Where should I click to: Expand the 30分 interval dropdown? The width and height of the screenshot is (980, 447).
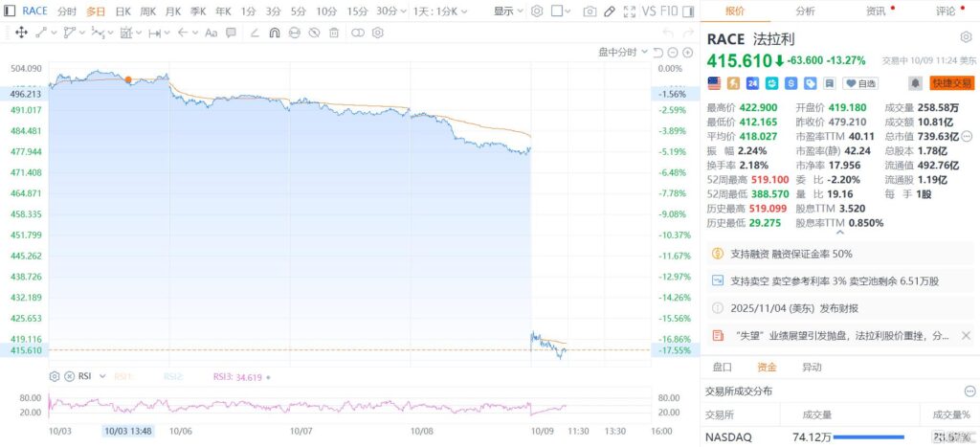pos(390,11)
